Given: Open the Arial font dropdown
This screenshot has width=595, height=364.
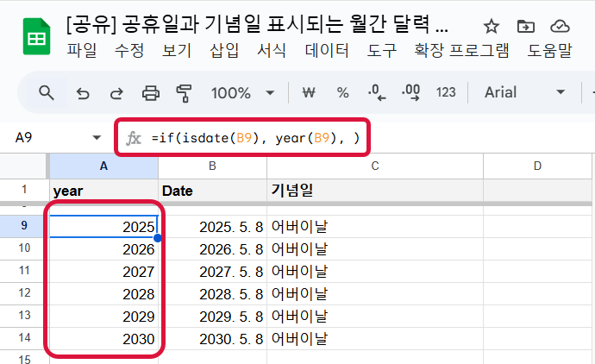Looking at the screenshot, I should pos(526,92).
